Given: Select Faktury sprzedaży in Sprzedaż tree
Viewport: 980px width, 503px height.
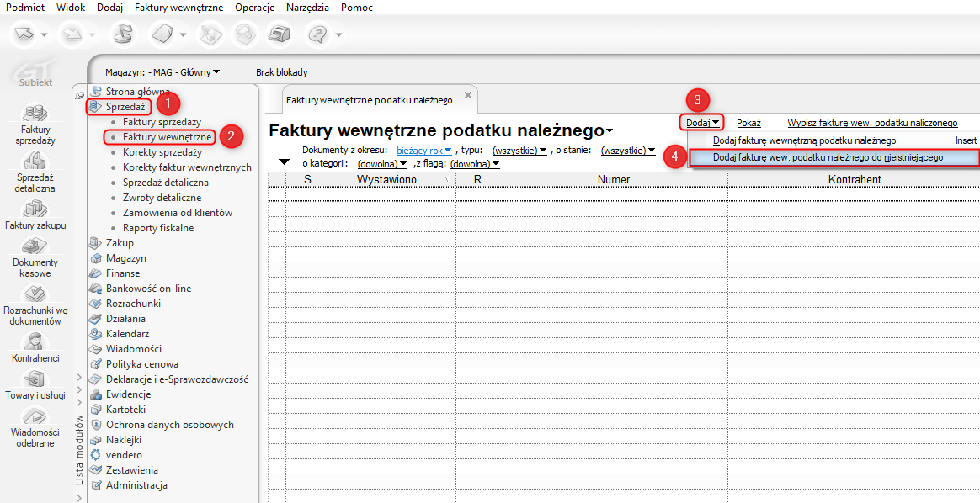Looking at the screenshot, I should point(162,122).
